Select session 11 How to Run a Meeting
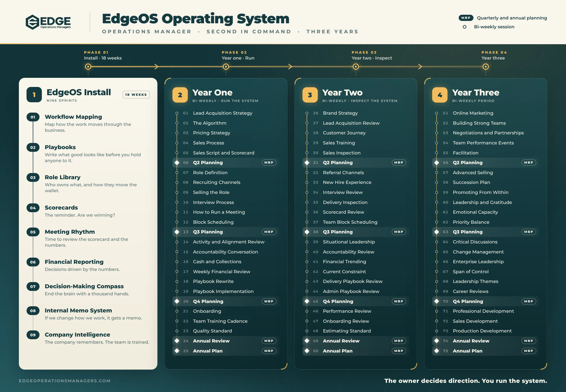Image resolution: width=566 pixels, height=392 pixels. tap(226, 212)
